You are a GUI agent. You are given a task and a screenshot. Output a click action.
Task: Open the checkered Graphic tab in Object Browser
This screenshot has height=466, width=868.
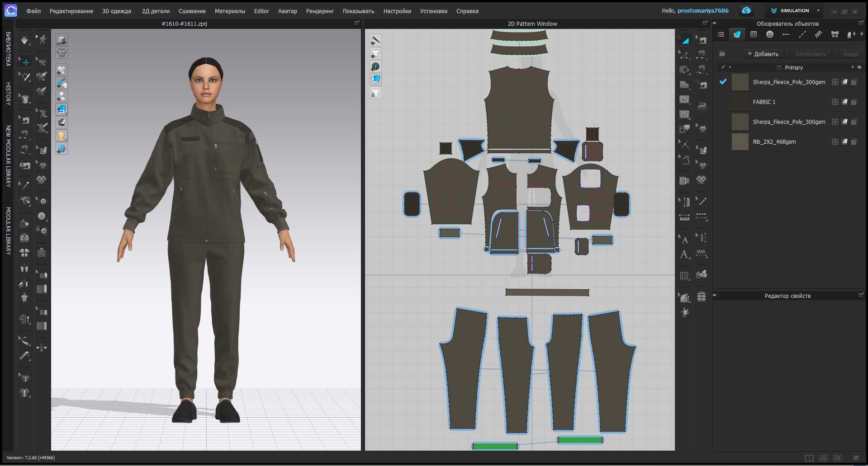tap(754, 34)
